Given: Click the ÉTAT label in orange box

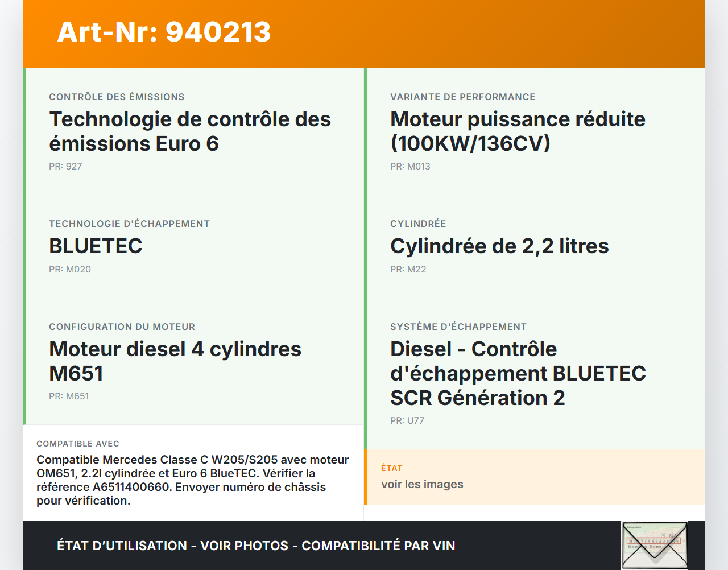Looking at the screenshot, I should pos(391,468).
